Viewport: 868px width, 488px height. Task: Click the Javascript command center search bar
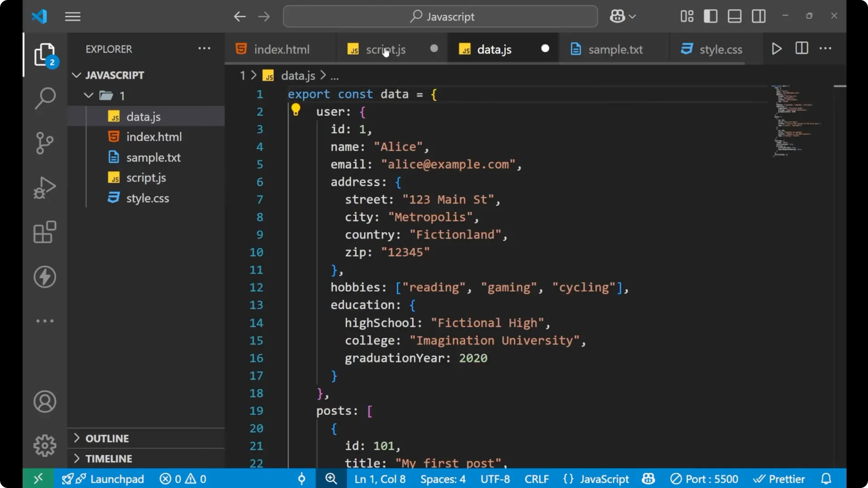tap(440, 16)
